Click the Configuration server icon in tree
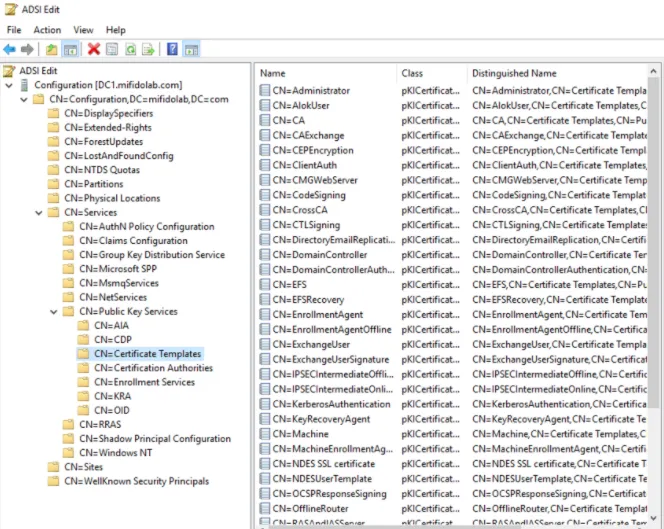664x529 pixels. (x=24, y=85)
